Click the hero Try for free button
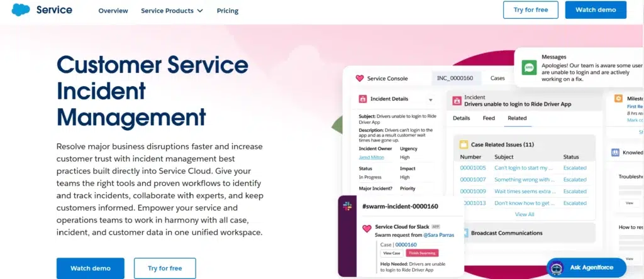The height and width of the screenshot is (279, 644). (165, 268)
